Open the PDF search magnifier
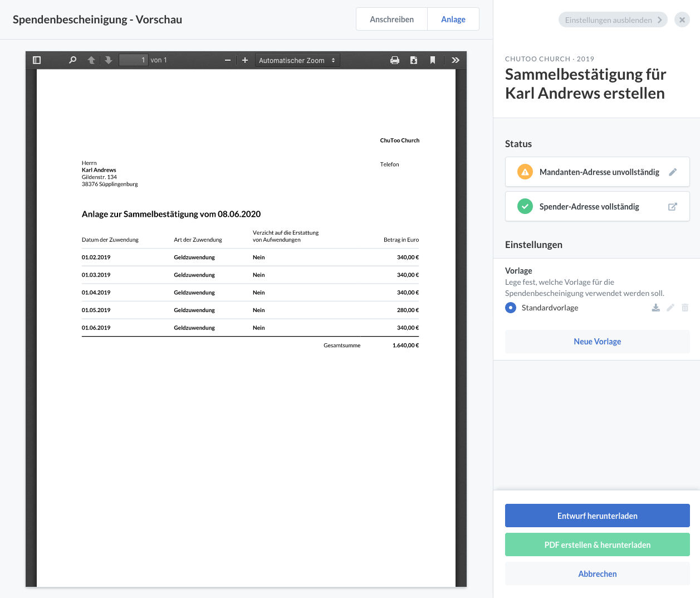 (x=72, y=60)
